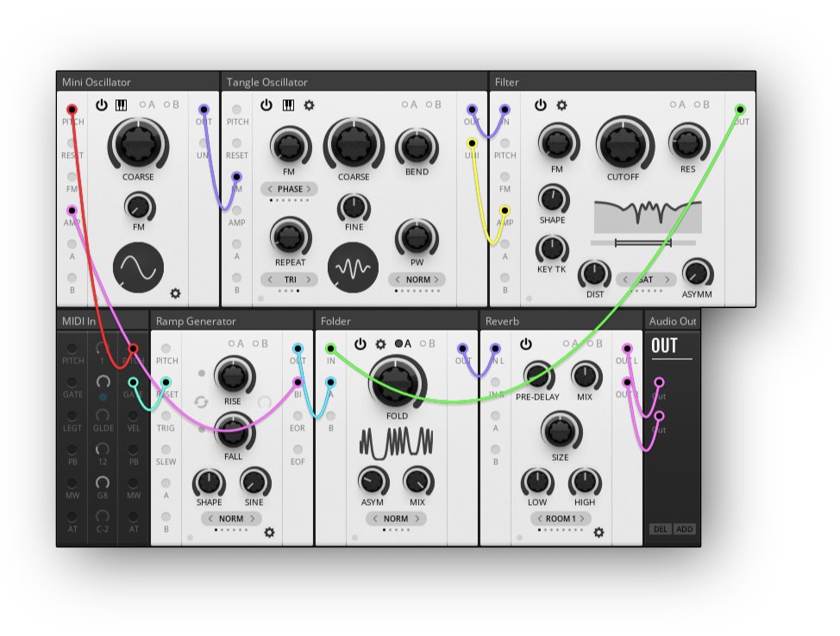
Task: Click Folder waveform fold display
Action: click(x=397, y=443)
